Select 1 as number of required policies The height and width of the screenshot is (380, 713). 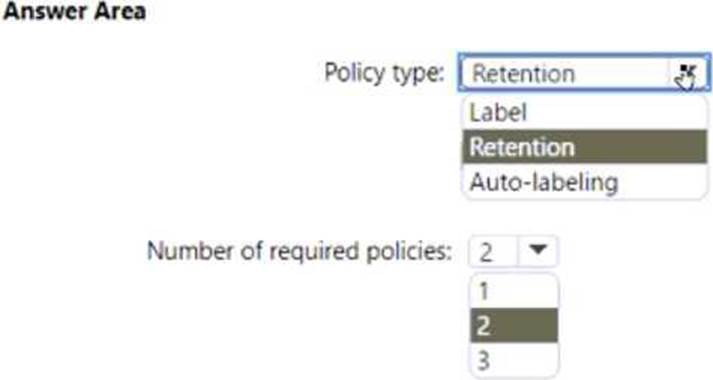(x=514, y=291)
